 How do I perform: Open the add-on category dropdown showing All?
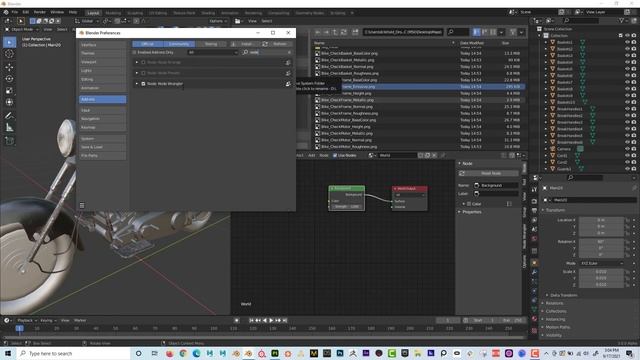(x=213, y=53)
